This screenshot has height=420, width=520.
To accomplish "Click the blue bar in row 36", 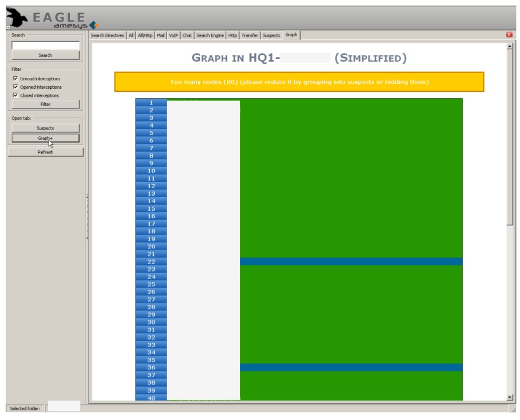I will click(351, 367).
